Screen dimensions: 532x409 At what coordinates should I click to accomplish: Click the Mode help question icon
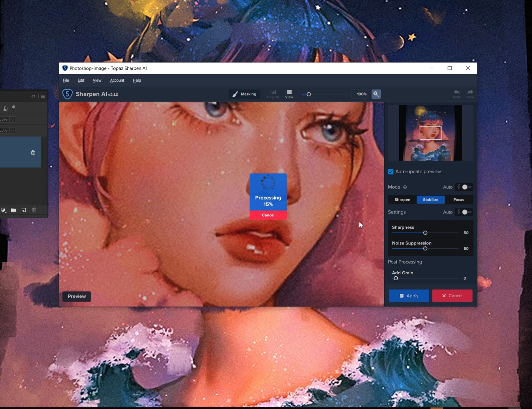(405, 187)
